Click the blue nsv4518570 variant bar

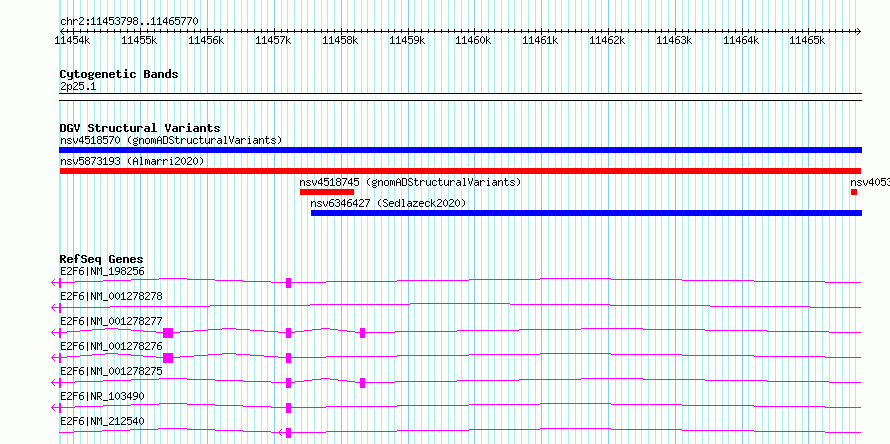pyautogui.click(x=460, y=150)
